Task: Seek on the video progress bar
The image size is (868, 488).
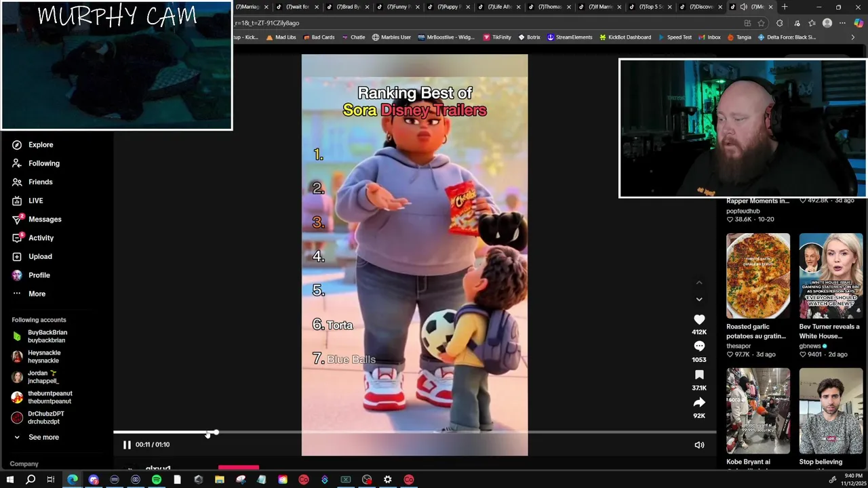Action: (x=414, y=432)
